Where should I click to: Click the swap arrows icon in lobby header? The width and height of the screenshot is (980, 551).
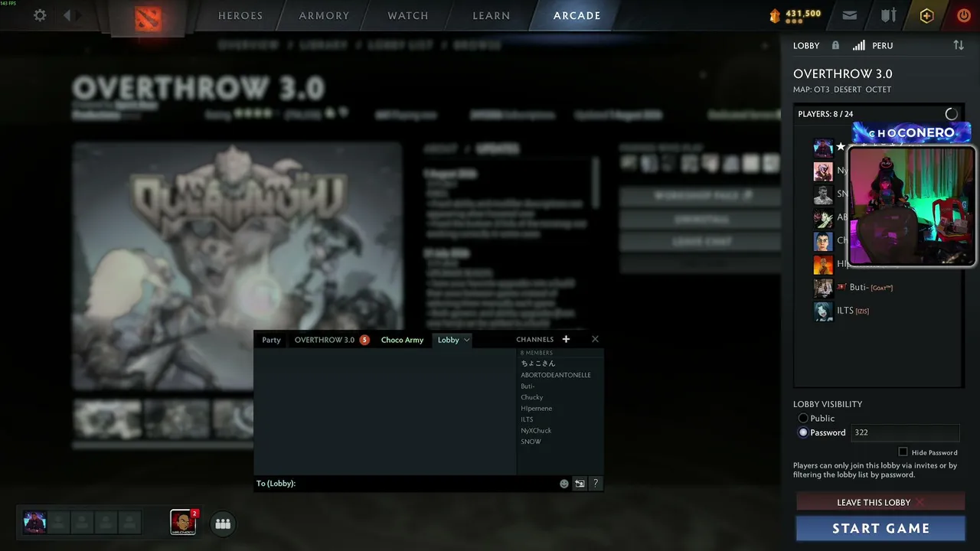point(959,45)
